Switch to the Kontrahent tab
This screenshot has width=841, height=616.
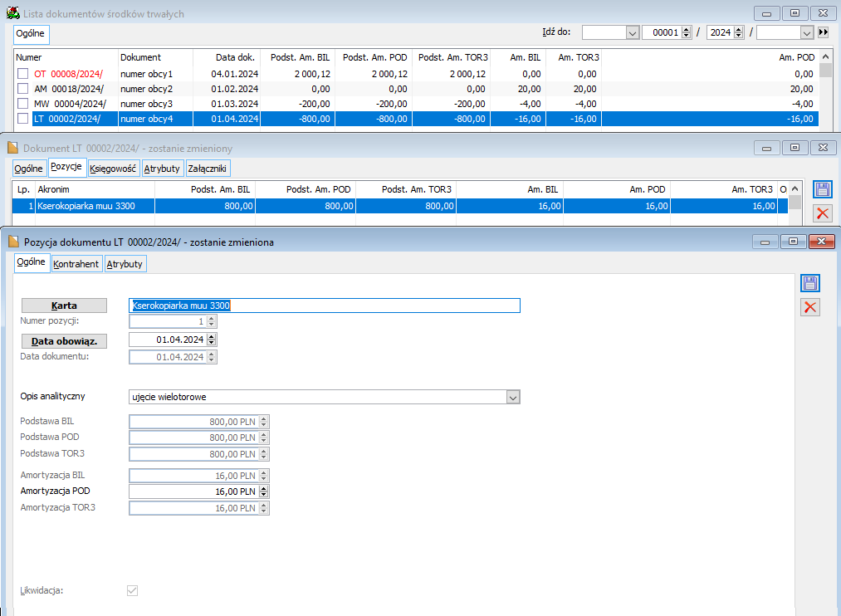coord(76,264)
